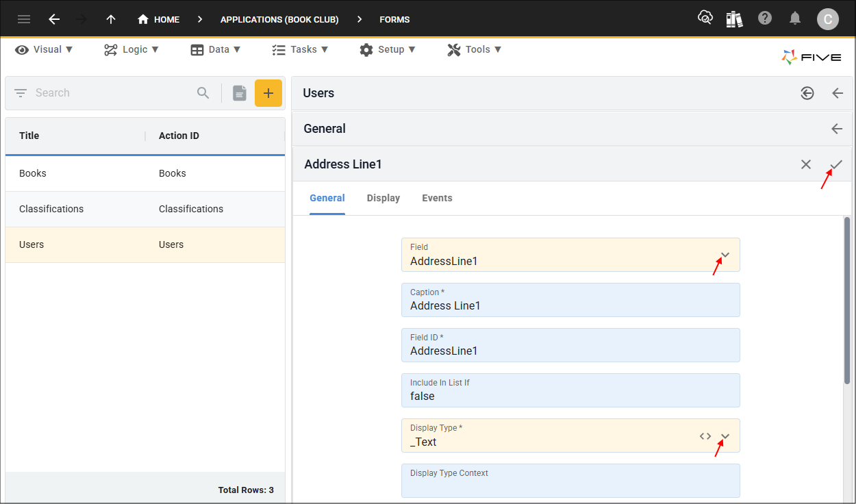Select the Classifications row in list

click(x=145, y=209)
